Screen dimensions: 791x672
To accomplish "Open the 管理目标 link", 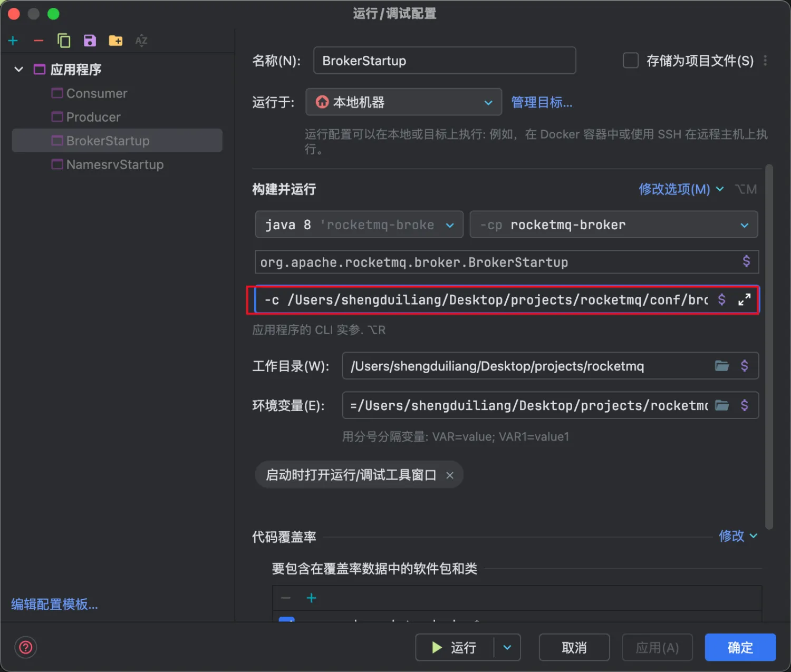I will point(542,102).
